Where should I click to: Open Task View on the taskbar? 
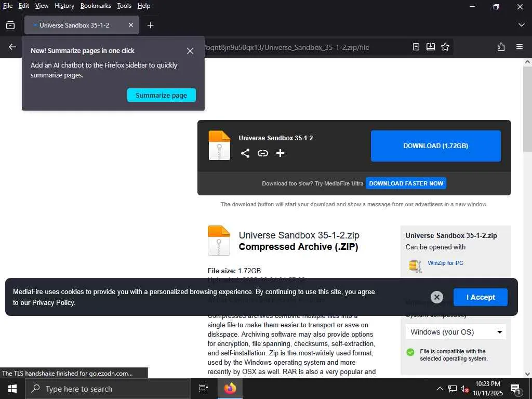tap(203, 389)
